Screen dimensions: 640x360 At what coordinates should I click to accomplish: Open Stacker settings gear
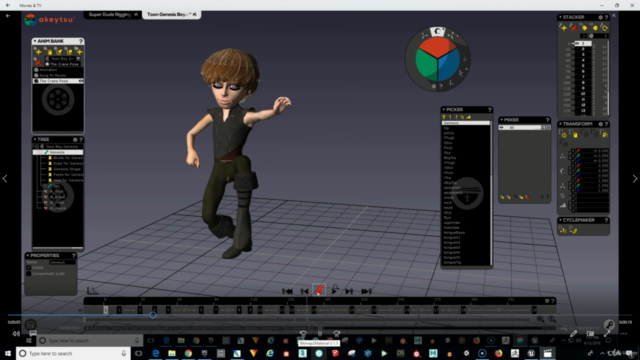coord(600,17)
